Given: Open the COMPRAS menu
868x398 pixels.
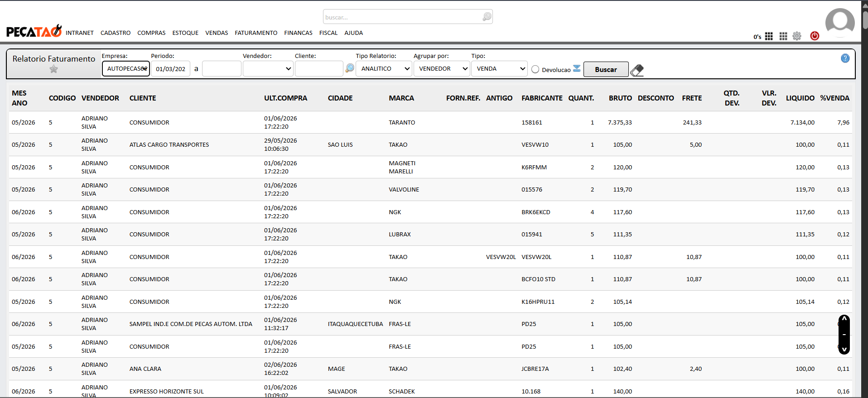Looking at the screenshot, I should 151,33.
